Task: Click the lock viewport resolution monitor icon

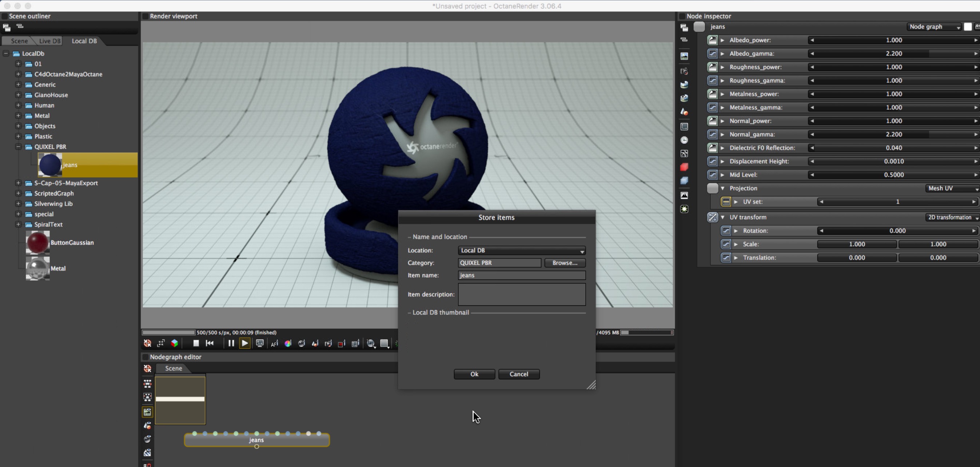Action: 260,343
